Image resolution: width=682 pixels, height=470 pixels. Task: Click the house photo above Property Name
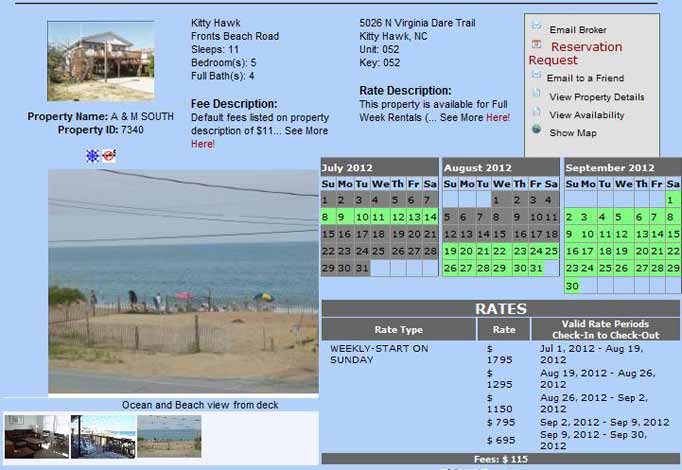coord(100,61)
